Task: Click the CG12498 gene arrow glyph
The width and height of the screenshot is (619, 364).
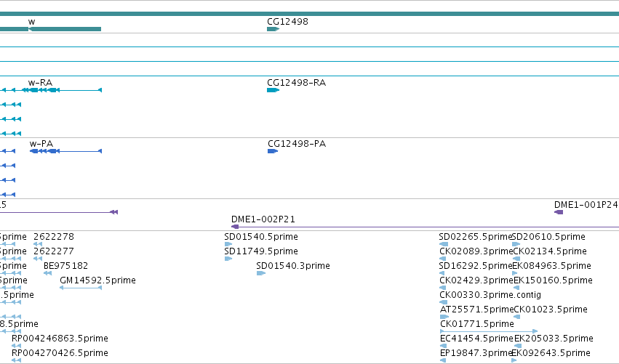Action: [273, 29]
